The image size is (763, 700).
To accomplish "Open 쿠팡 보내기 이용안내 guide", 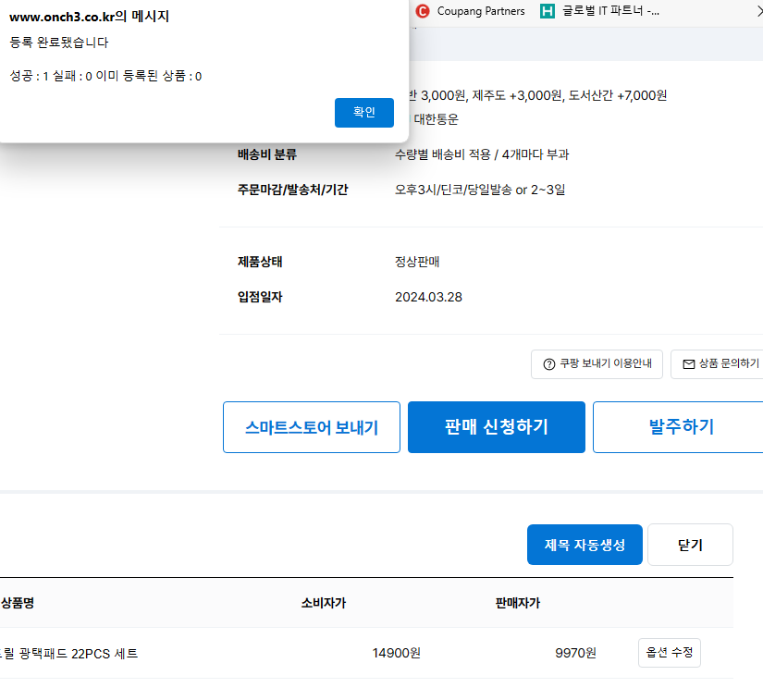I will [597, 364].
